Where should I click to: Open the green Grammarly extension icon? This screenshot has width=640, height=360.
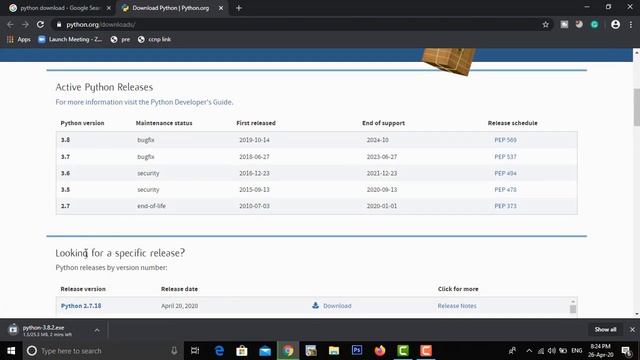point(595,24)
